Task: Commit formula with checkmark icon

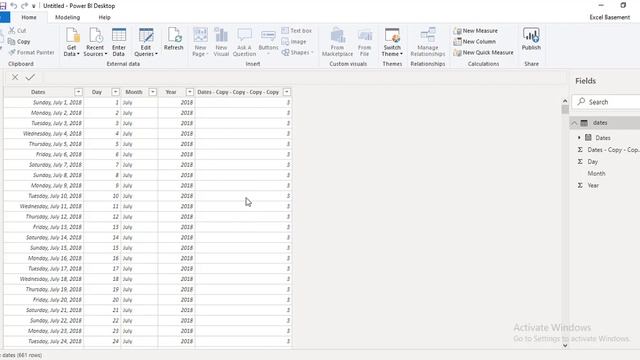Action: tap(30, 77)
